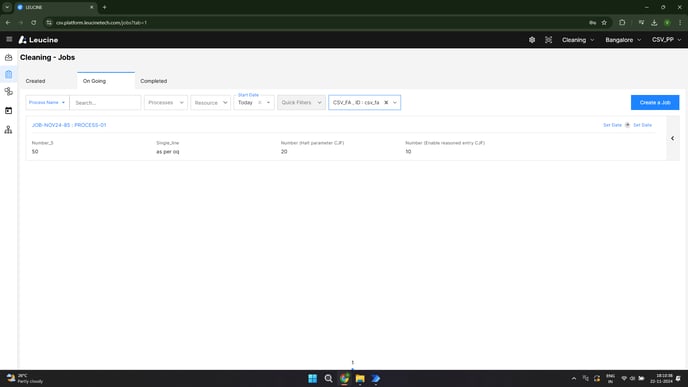Image resolution: width=688 pixels, height=387 pixels.
Task: Open the Chrome profile avatar
Action: 667,22
